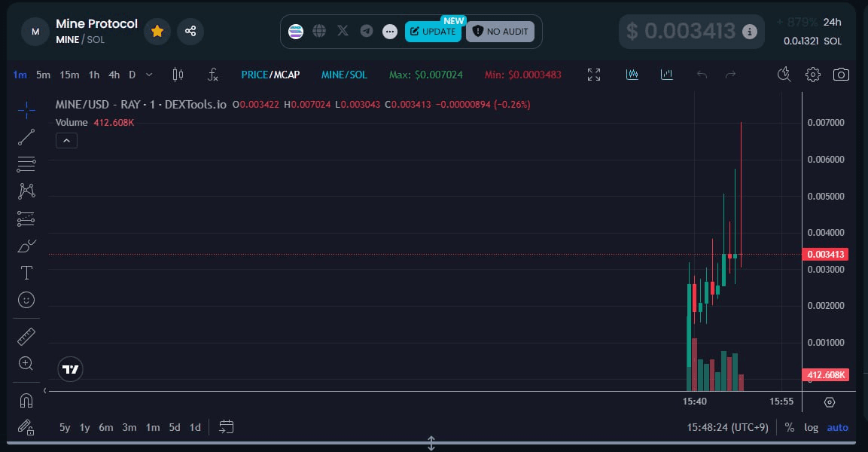This screenshot has height=452, width=868.
Task: Toggle lock all drawing tools
Action: (x=26, y=427)
